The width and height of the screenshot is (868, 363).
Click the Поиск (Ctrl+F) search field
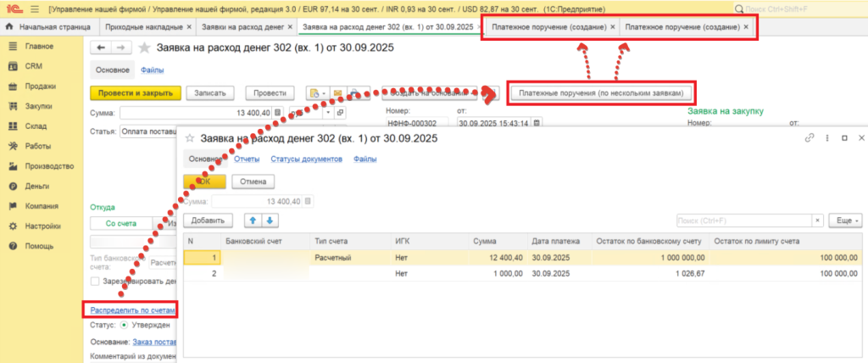click(x=748, y=221)
